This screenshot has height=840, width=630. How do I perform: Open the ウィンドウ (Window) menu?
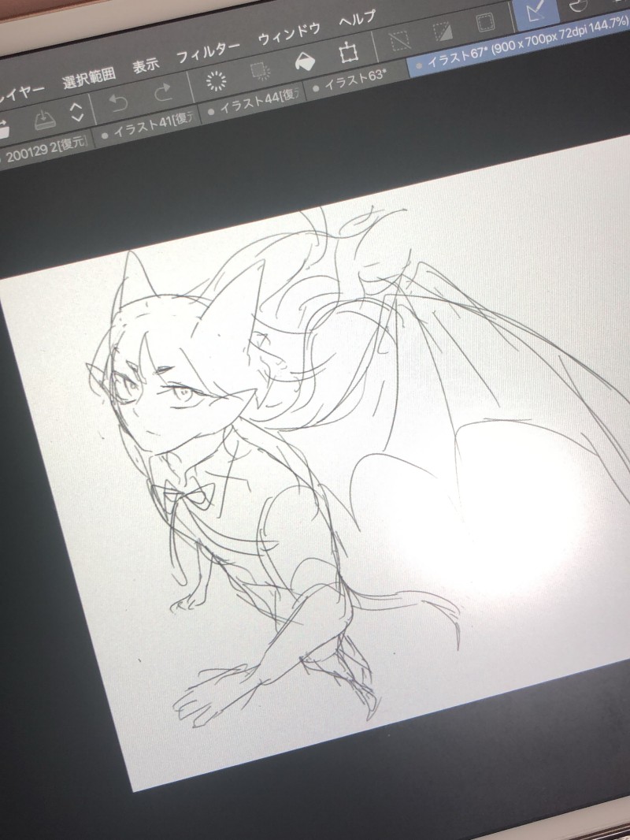point(289,34)
